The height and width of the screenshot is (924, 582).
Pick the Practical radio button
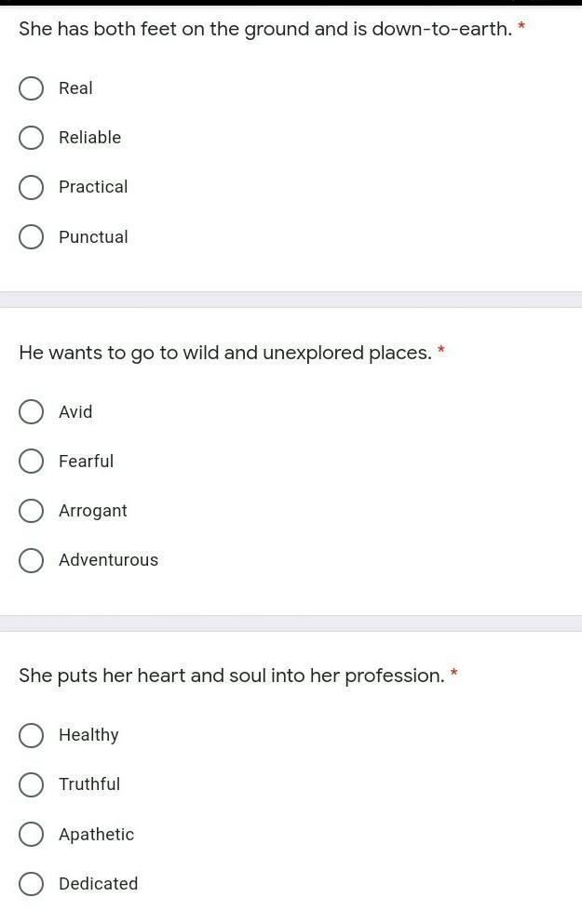pyautogui.click(x=31, y=187)
